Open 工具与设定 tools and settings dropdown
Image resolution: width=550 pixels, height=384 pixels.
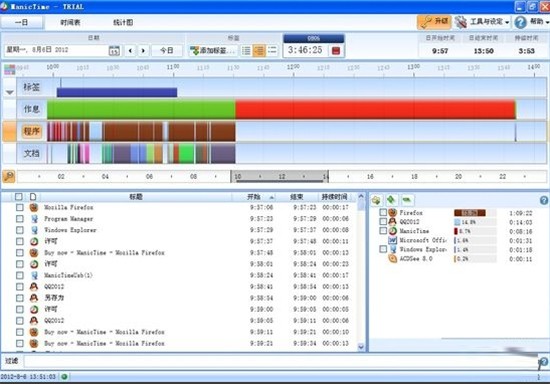482,22
